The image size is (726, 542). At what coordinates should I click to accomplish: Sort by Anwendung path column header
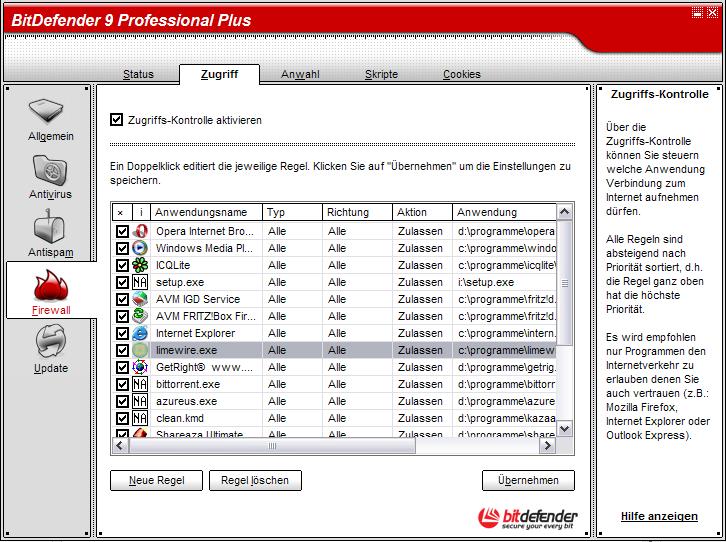pyautogui.click(x=504, y=212)
